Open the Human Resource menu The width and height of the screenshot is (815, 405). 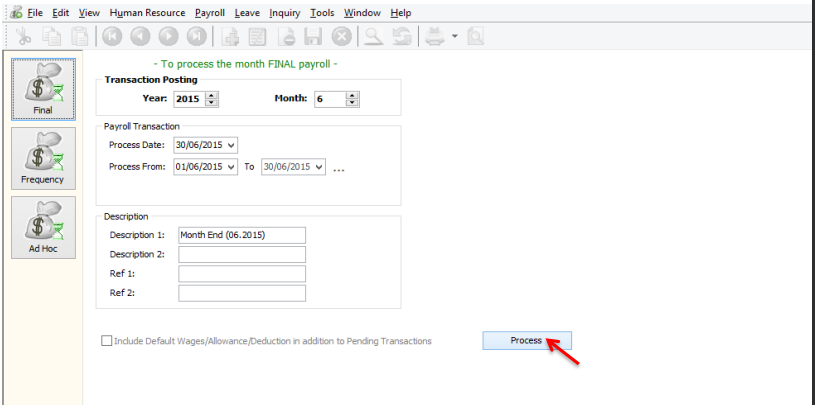tap(147, 13)
